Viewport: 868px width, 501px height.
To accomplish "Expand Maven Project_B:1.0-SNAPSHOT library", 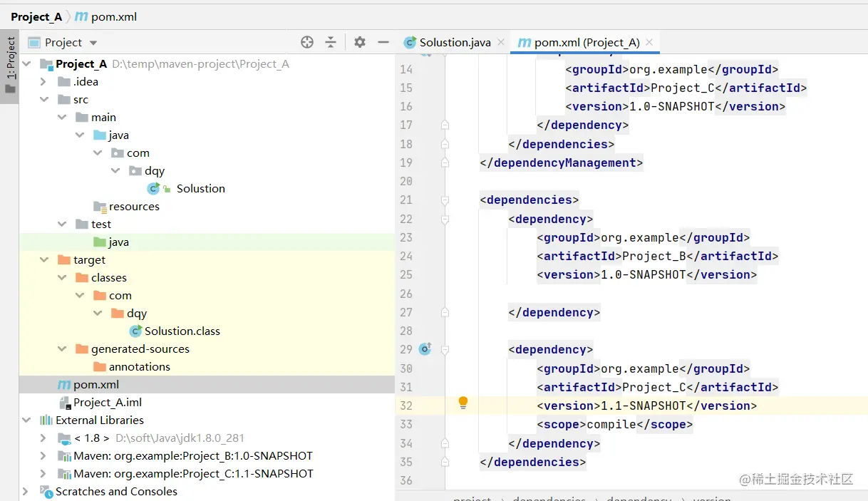I will coord(43,455).
